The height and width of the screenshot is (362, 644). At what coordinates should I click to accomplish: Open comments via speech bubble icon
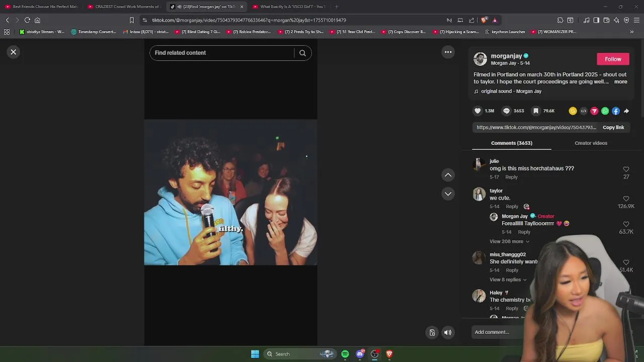[507, 111]
